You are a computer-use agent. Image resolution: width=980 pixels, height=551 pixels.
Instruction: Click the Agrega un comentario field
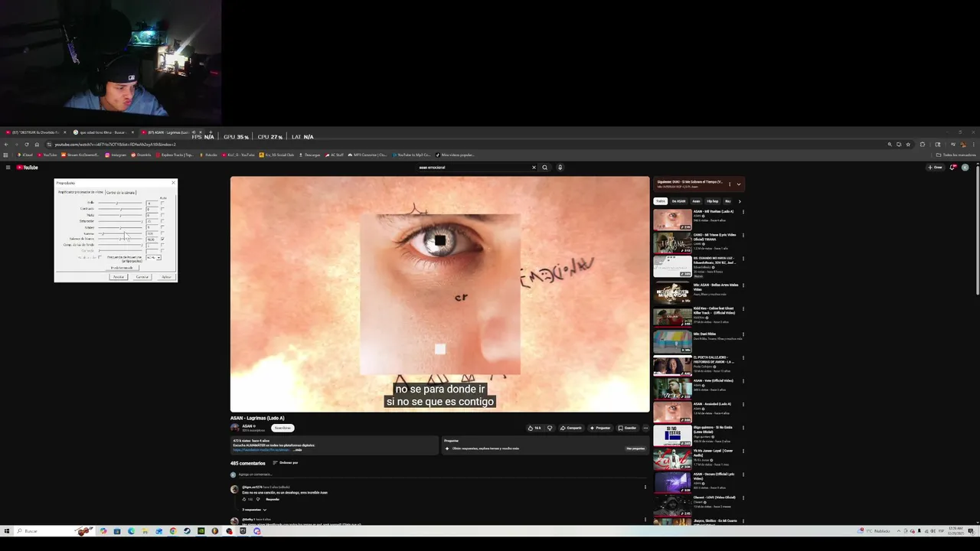[443, 474]
